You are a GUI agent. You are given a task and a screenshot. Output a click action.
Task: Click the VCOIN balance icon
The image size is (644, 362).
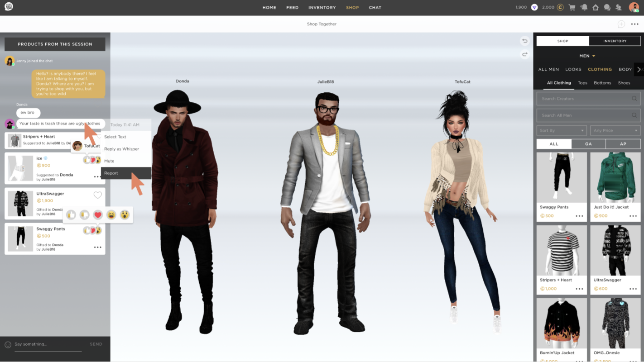(534, 7)
